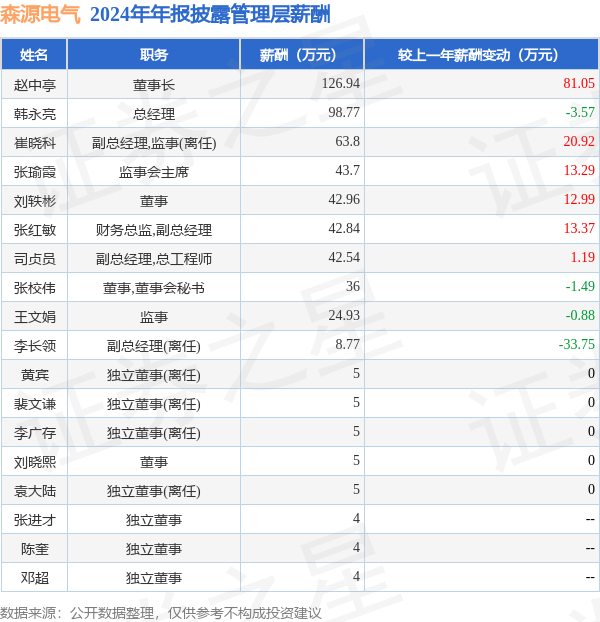The image size is (600, 622).
Task: Click the 薪酬（万元）column header
Action: [x=302, y=54]
